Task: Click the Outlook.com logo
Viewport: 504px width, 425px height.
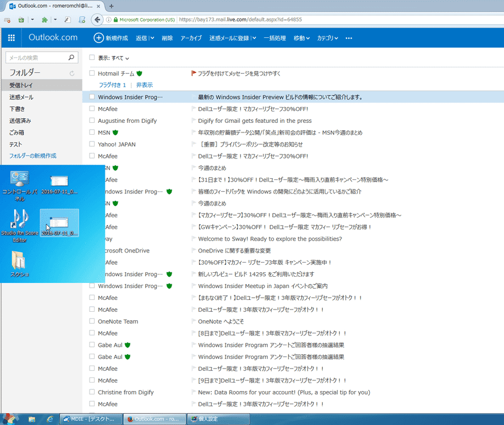Action: pyautogui.click(x=53, y=37)
